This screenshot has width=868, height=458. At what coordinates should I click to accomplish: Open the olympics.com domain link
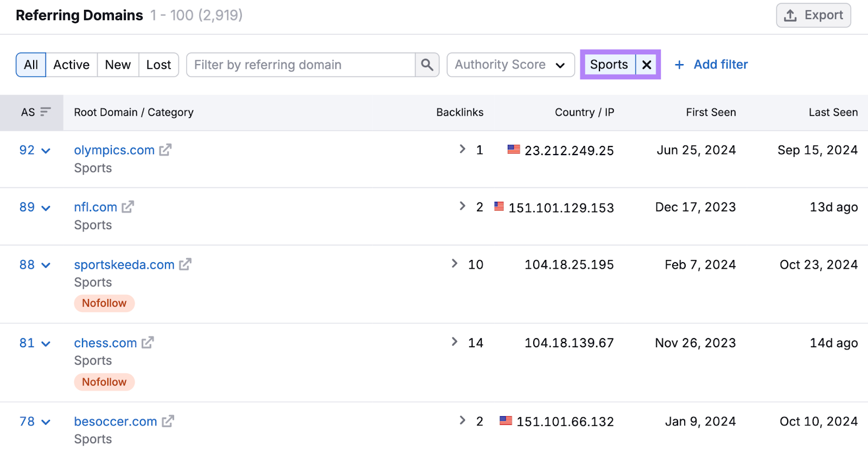(114, 150)
